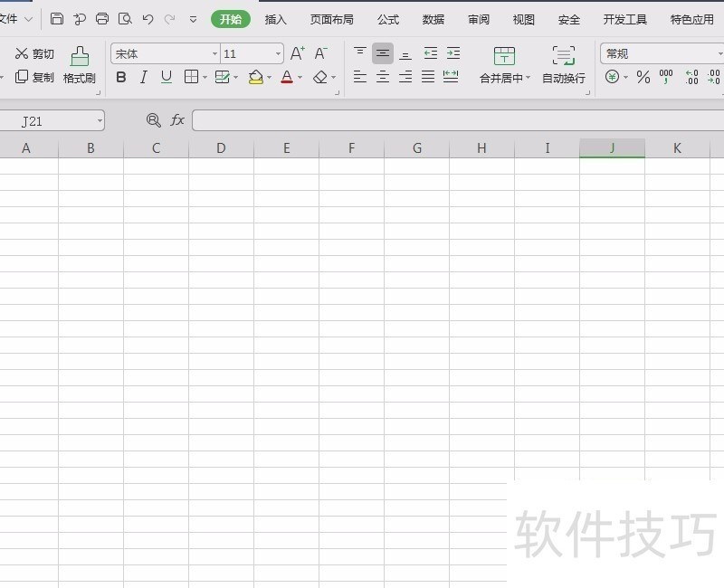Toggle Italic formatting
The height and width of the screenshot is (588, 724).
144,77
